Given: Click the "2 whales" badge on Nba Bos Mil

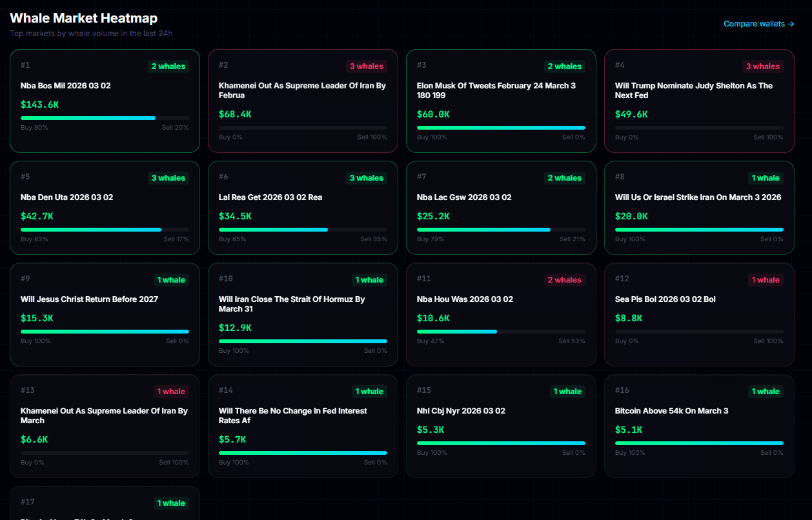Looking at the screenshot, I should (168, 66).
